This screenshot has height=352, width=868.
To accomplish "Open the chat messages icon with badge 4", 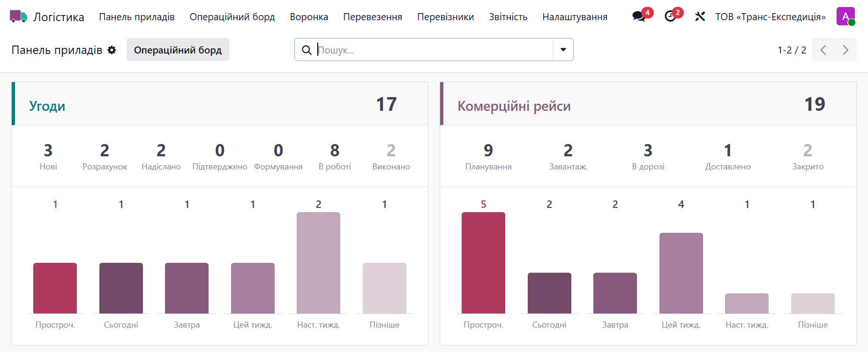I will 639,16.
